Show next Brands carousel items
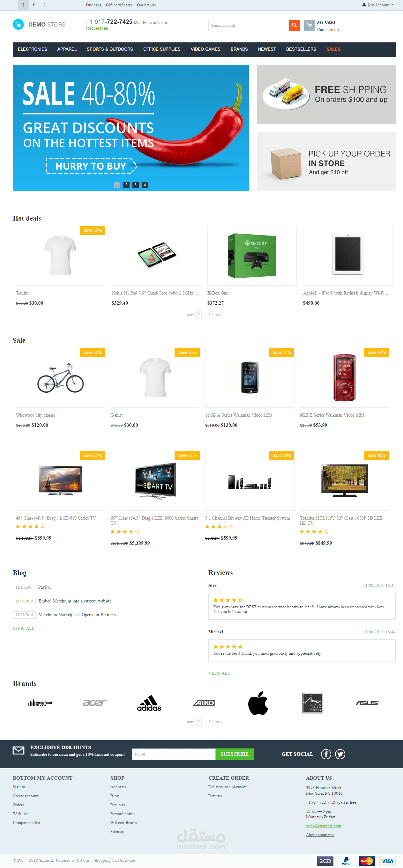This screenshot has height=868, width=403. pos(209,721)
